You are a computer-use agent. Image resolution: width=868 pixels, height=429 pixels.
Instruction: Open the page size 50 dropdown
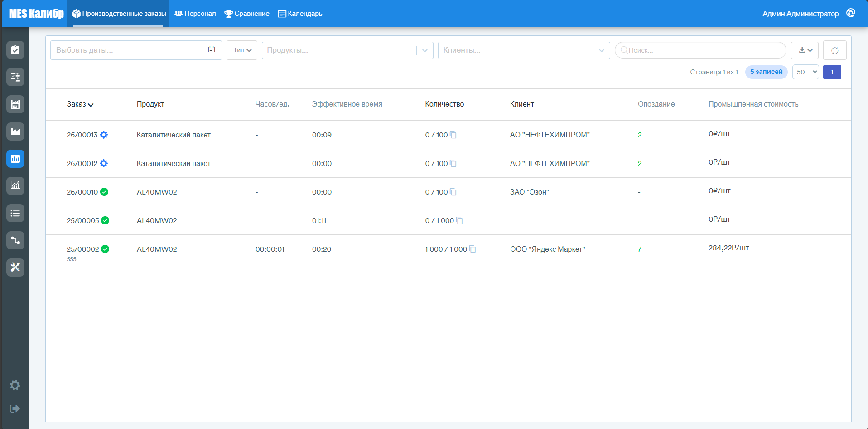pos(805,72)
